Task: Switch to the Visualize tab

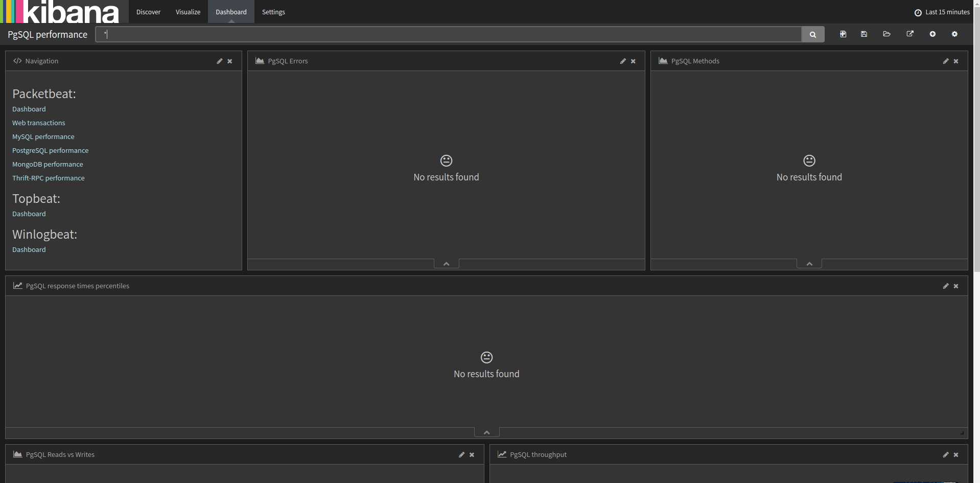Action: coord(188,12)
